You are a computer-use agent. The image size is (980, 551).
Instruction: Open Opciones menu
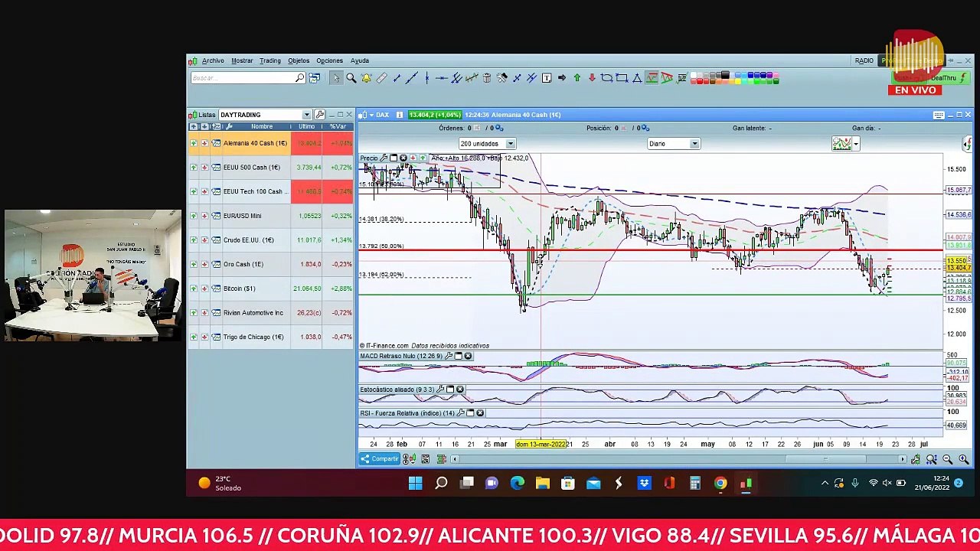(329, 61)
